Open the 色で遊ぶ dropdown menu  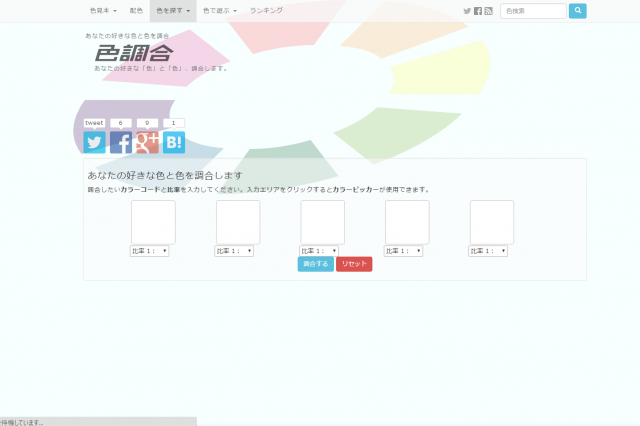click(220, 11)
